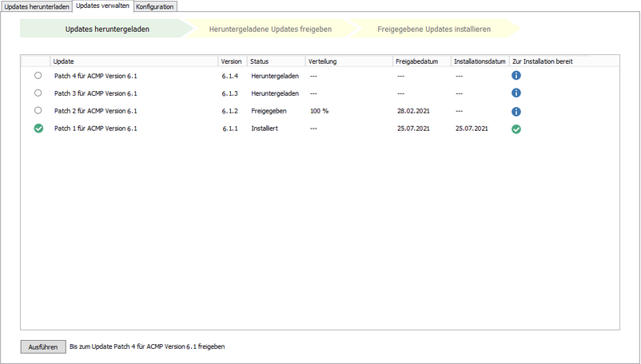Sort by Status column header
Screen dimensions: 641x364
coord(276,61)
